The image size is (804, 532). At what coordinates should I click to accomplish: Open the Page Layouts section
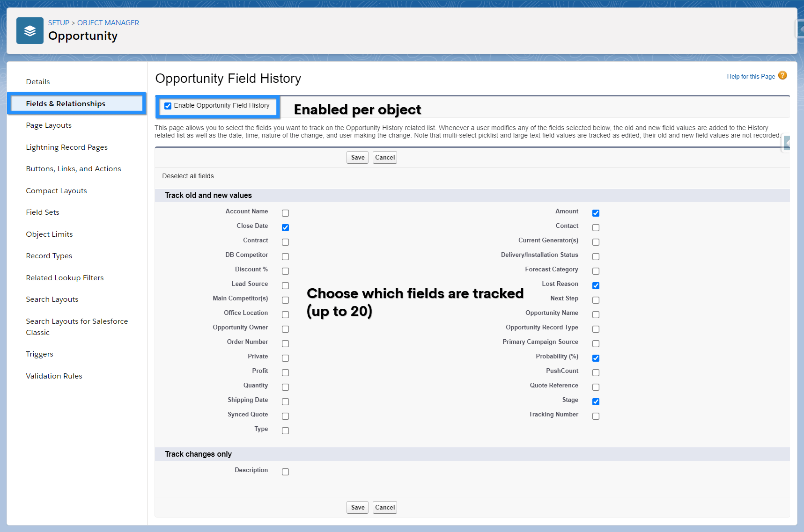coord(48,125)
